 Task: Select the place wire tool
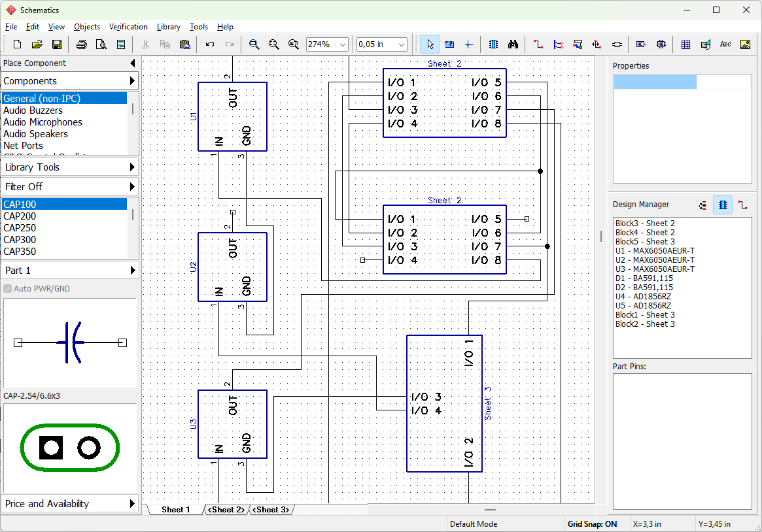[x=538, y=44]
